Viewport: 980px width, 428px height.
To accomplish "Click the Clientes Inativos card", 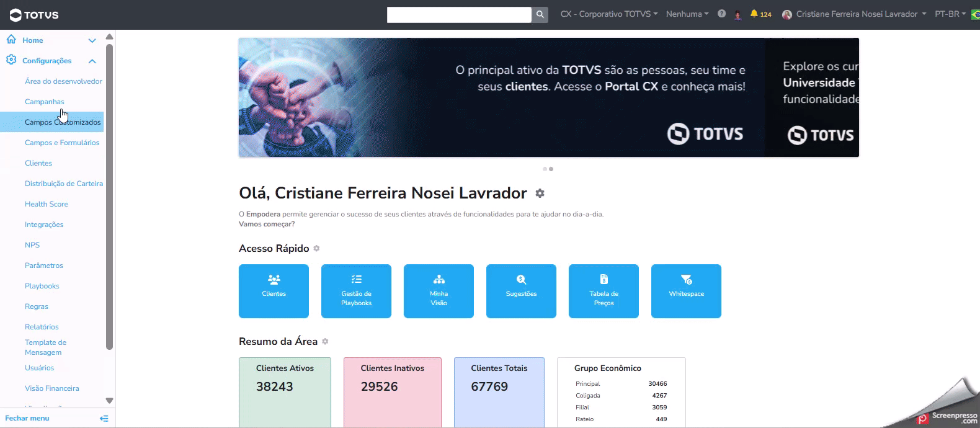I will click(393, 392).
